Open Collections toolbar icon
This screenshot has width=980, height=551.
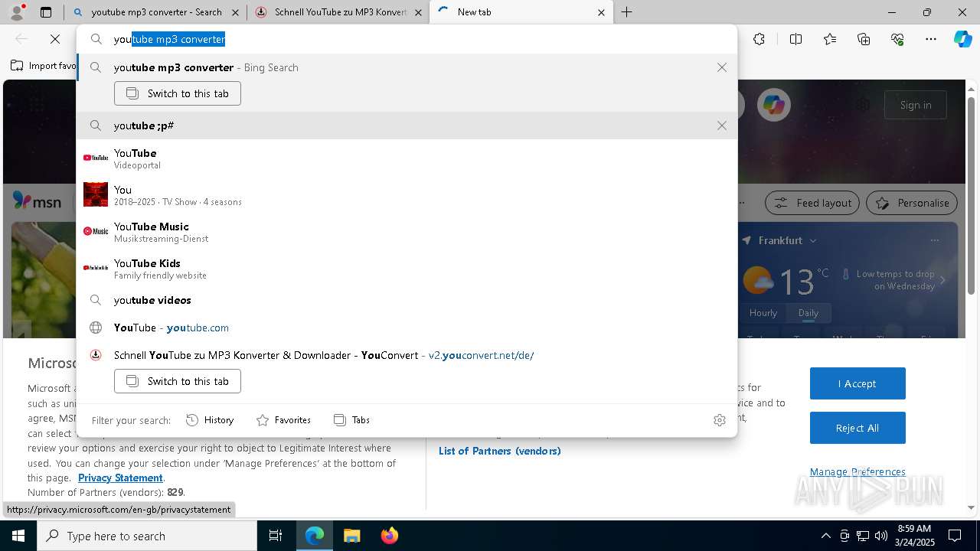tap(864, 39)
